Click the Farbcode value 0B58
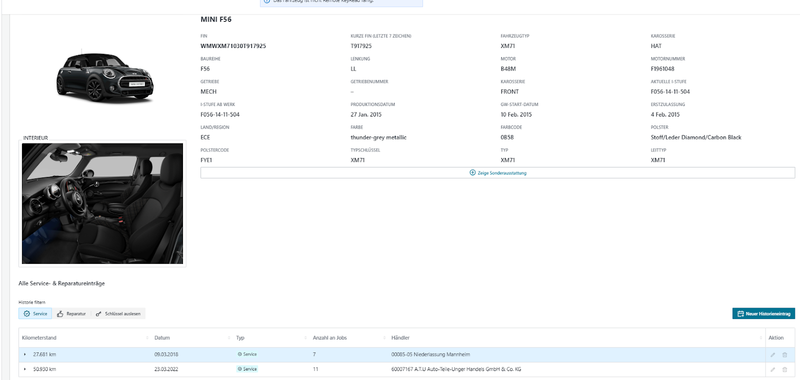 tap(507, 138)
